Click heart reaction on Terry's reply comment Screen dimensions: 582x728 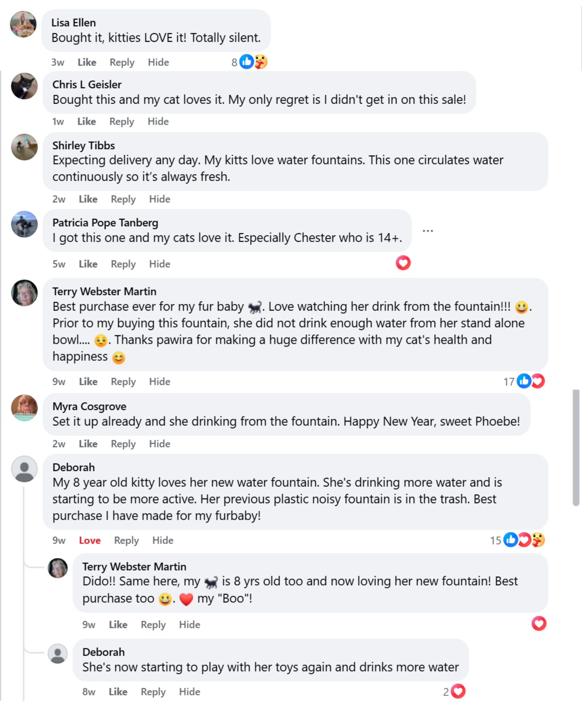(x=539, y=624)
